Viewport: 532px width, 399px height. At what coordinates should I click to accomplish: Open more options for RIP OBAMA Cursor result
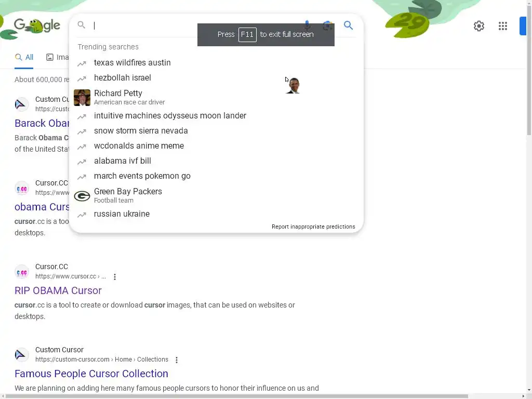tap(115, 277)
